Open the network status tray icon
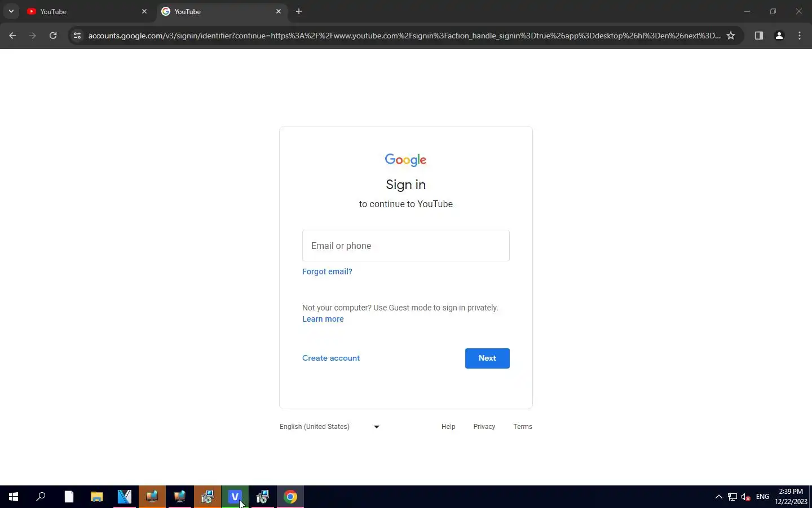 (732, 497)
